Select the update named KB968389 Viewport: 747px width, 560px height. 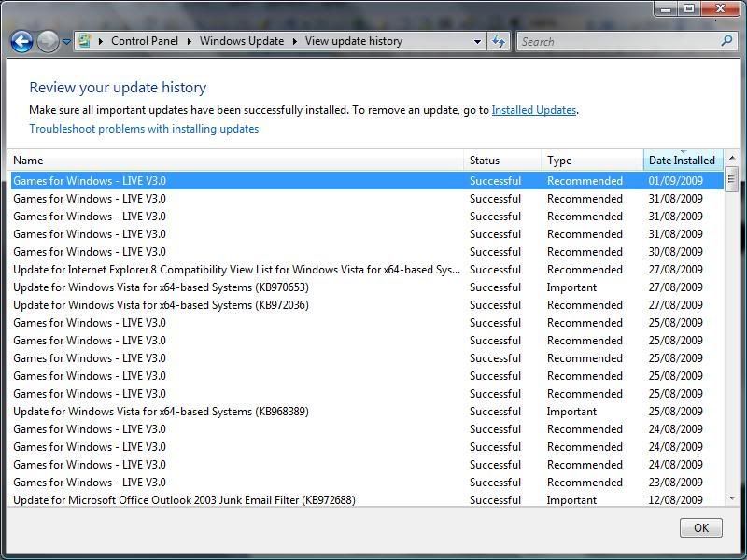click(367, 412)
